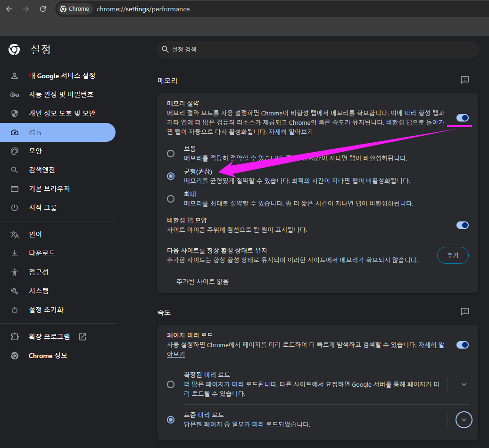Click the Chrome chip in the address bar

[74, 8]
